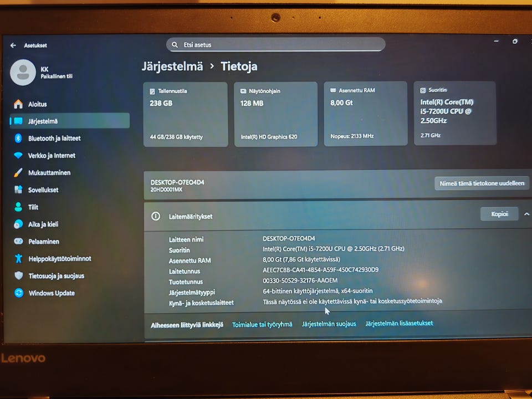The image size is (532, 399).
Task: Collapse the Laitemääritykset section chevron
Action: (526, 214)
